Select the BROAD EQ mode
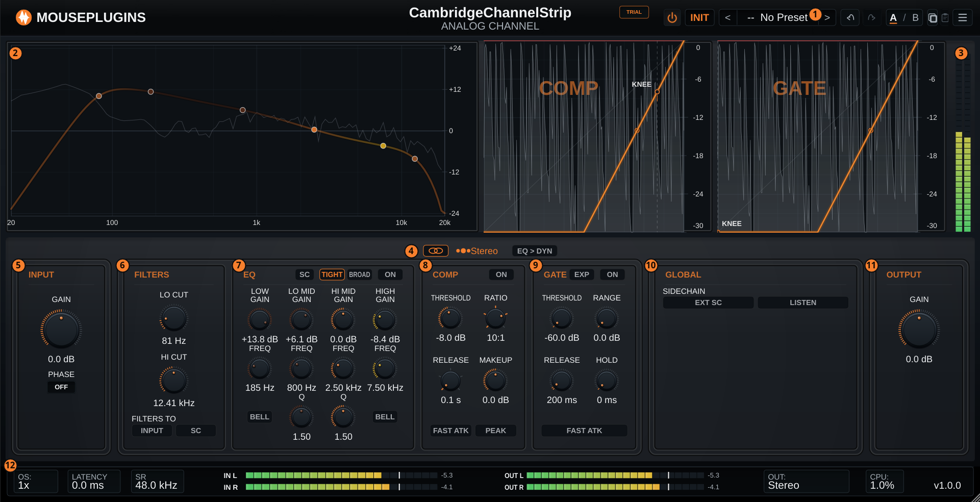Viewport: 980px width, 502px height. click(360, 274)
